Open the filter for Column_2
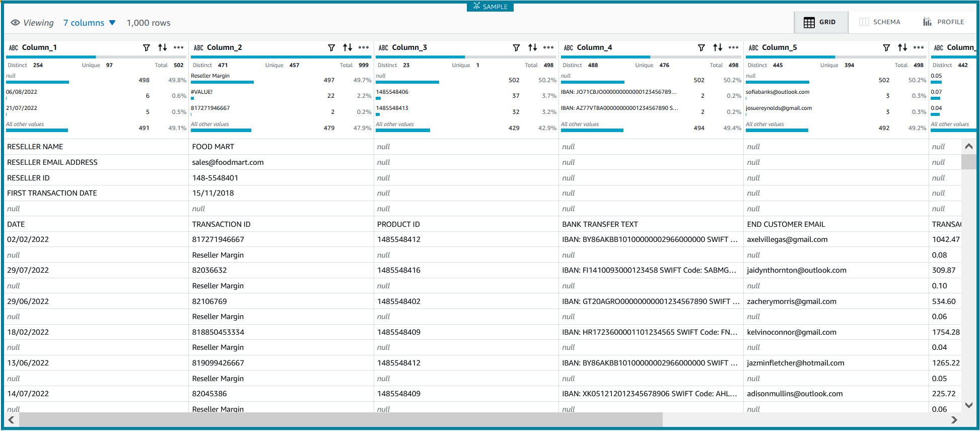Viewport: 980px width, 431px height. click(331, 47)
